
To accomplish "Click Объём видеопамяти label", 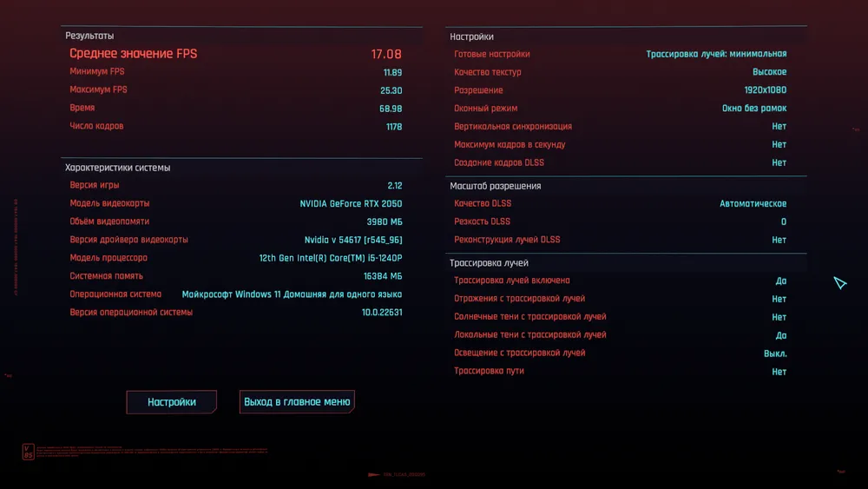I will tap(109, 221).
